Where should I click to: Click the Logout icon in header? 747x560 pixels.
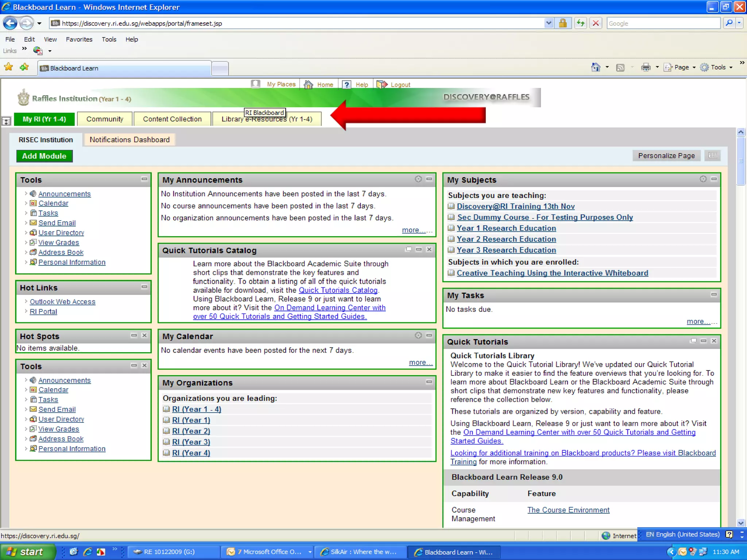click(x=382, y=85)
